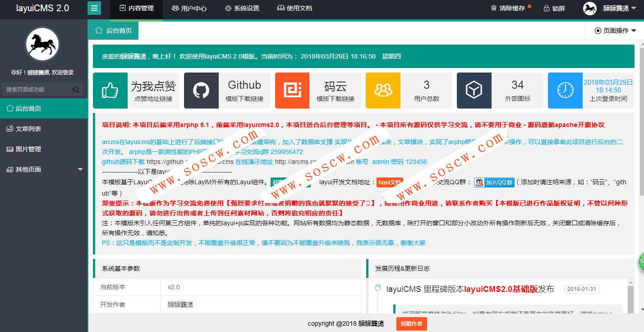Viewport: 644px width, 332px height.
Task: Click the github源码下载 text
Action: coord(124,162)
